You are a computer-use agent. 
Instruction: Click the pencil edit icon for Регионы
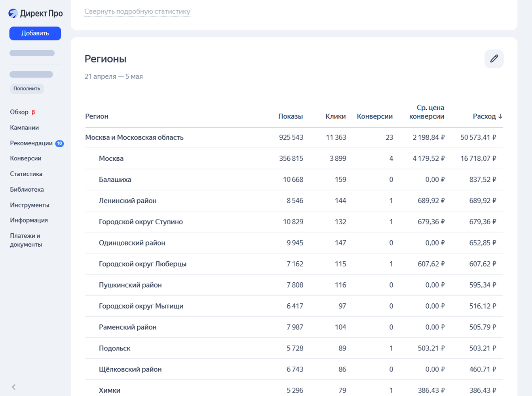494,59
